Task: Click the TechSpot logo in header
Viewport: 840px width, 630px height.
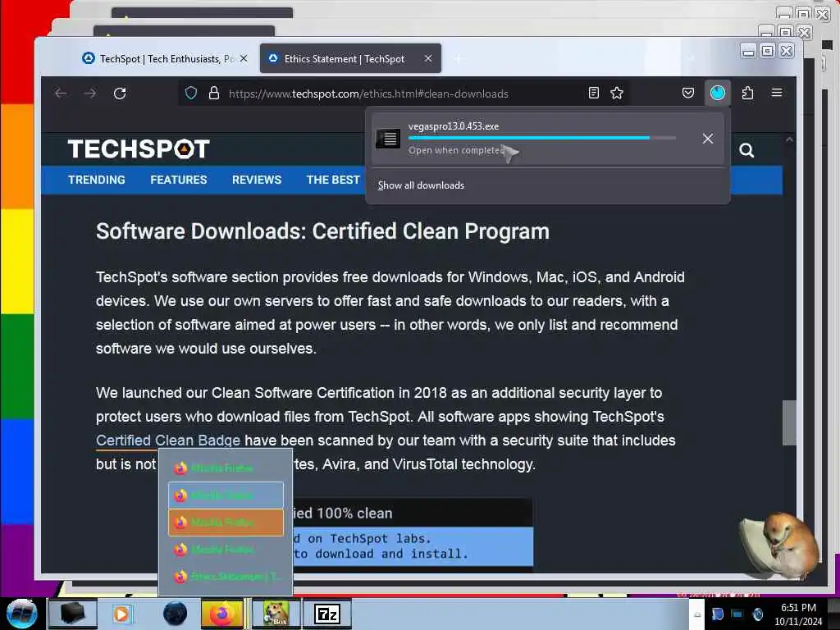Action: click(x=139, y=149)
